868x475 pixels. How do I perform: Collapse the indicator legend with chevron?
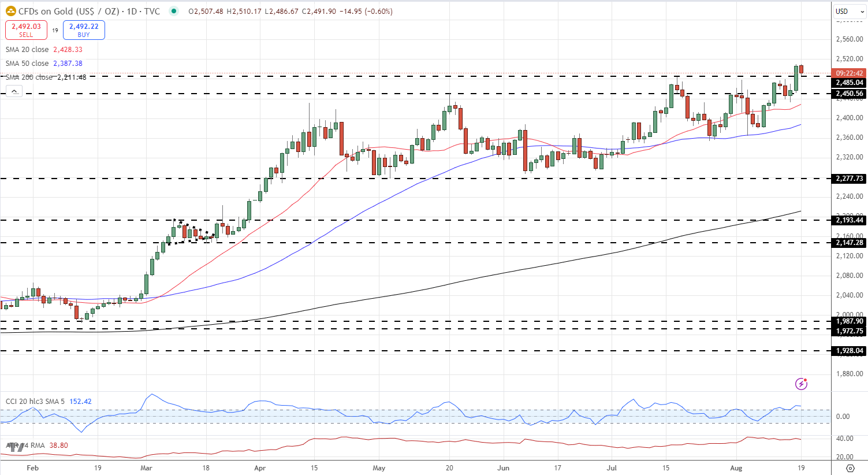14,91
